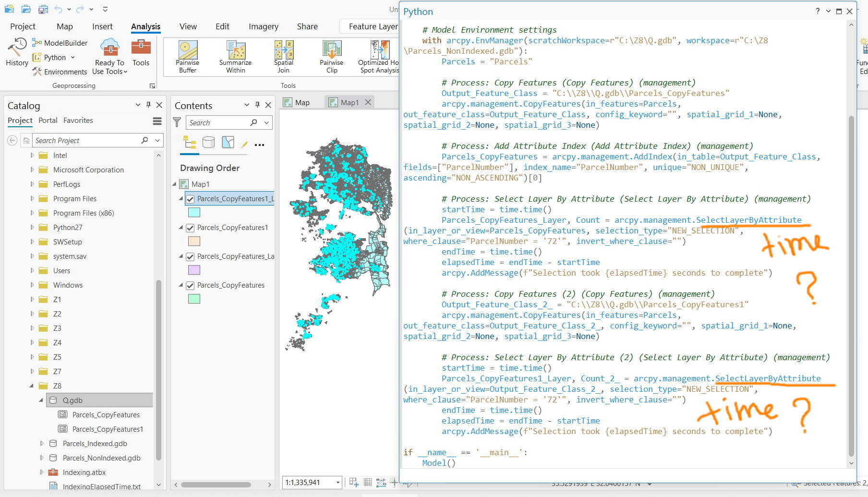Switch to the Map ribbon tab
This screenshot has width=868, height=497.
[64, 26]
